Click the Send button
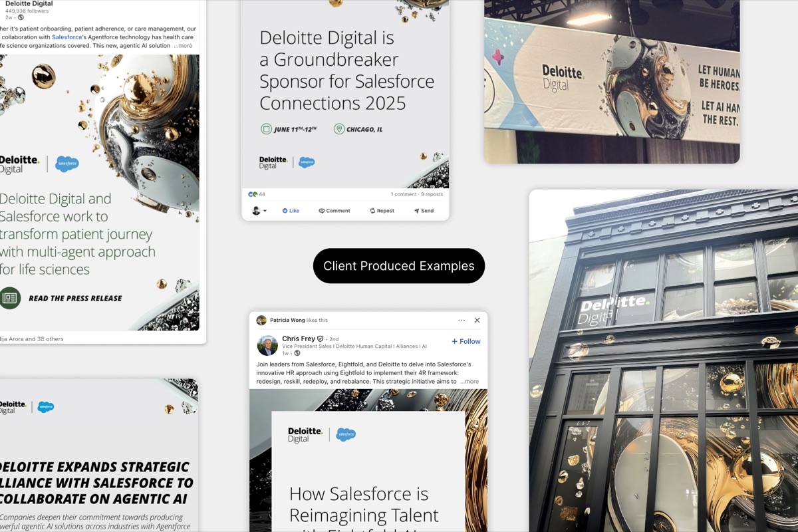798x532 pixels. click(x=424, y=211)
